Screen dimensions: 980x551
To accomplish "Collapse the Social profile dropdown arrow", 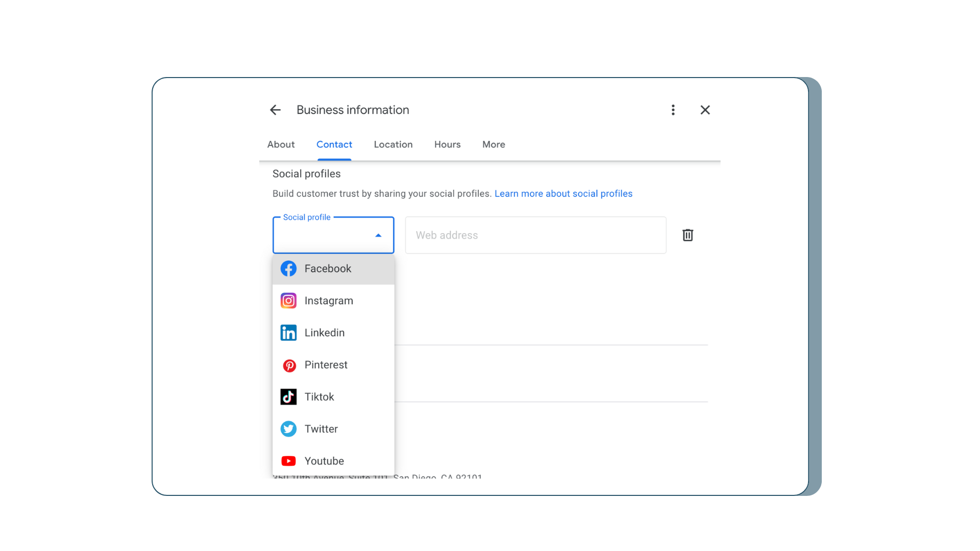I will tap(378, 236).
